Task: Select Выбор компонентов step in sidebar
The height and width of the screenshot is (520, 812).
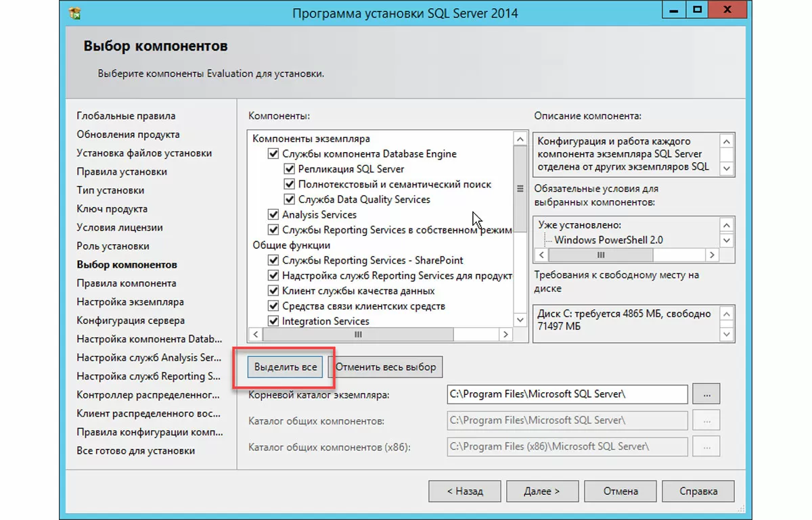Action: click(127, 264)
